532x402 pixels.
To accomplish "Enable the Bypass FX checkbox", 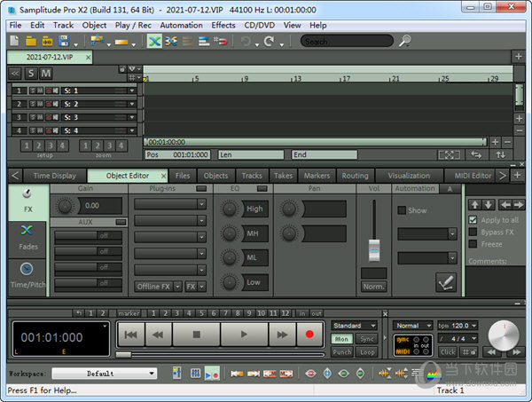I will coord(473,232).
